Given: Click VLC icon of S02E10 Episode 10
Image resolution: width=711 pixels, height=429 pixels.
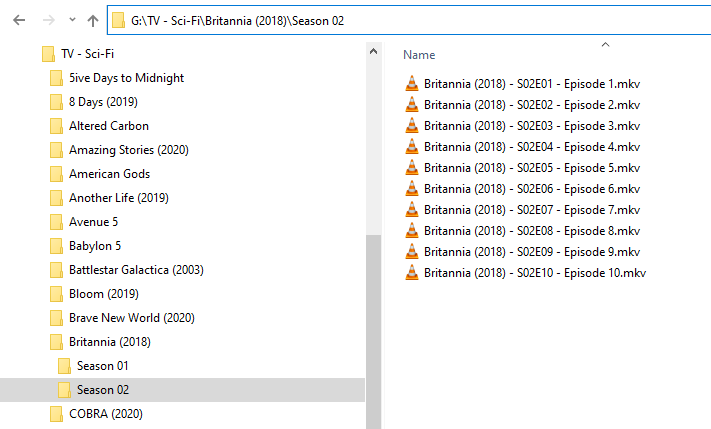Looking at the screenshot, I should pos(412,272).
